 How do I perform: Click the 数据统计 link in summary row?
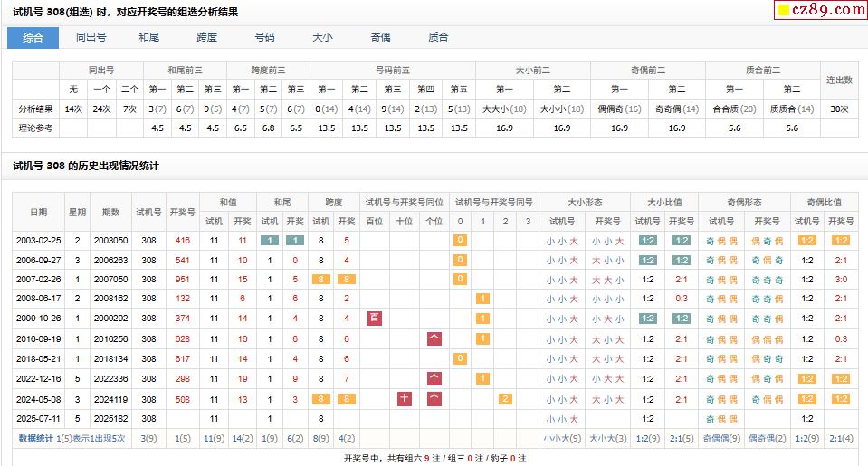35,438
